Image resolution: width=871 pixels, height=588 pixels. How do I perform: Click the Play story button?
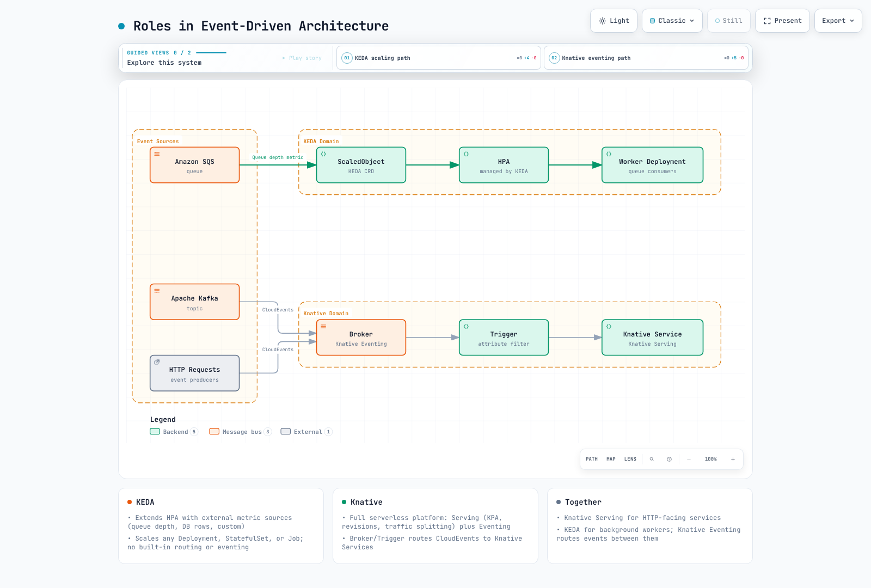tap(302, 58)
